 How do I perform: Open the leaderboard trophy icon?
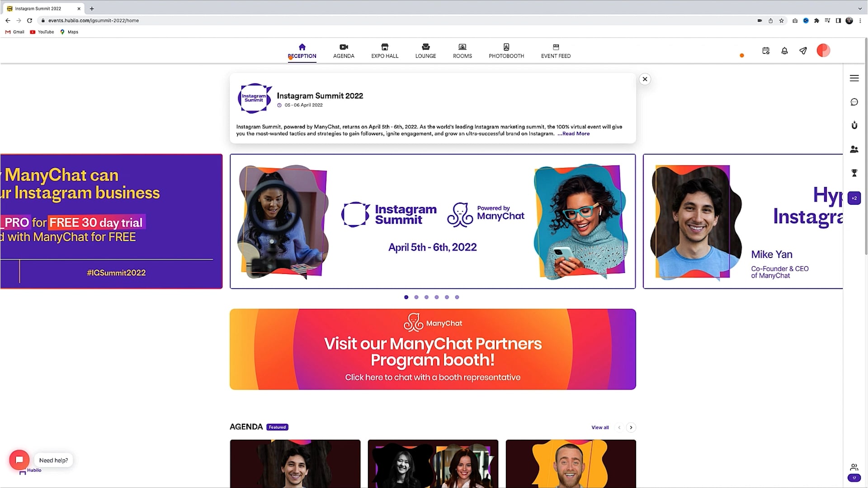[854, 173]
